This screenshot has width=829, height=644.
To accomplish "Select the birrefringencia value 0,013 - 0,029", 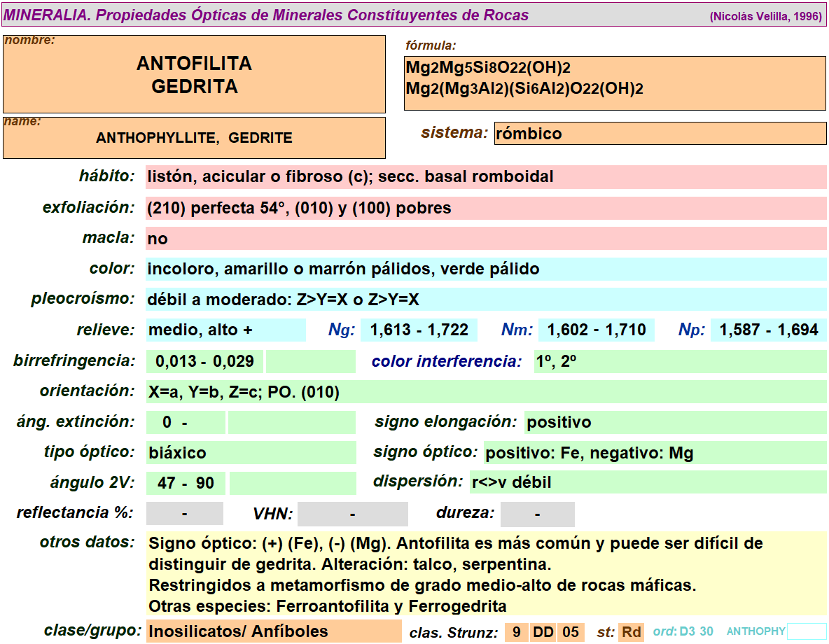I will [204, 361].
